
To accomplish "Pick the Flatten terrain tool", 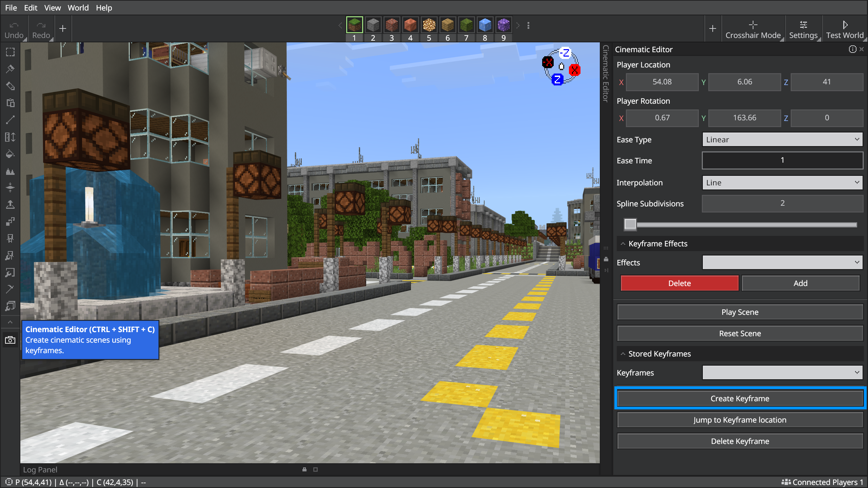I will tap(10, 187).
